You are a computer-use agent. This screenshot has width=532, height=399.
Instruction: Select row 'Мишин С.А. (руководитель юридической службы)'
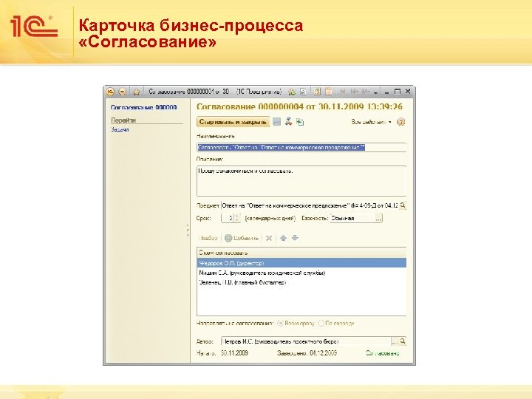pos(301,273)
